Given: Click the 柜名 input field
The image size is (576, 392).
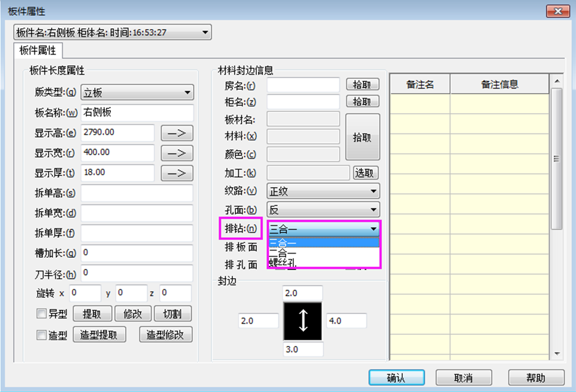Looking at the screenshot, I should [x=303, y=102].
